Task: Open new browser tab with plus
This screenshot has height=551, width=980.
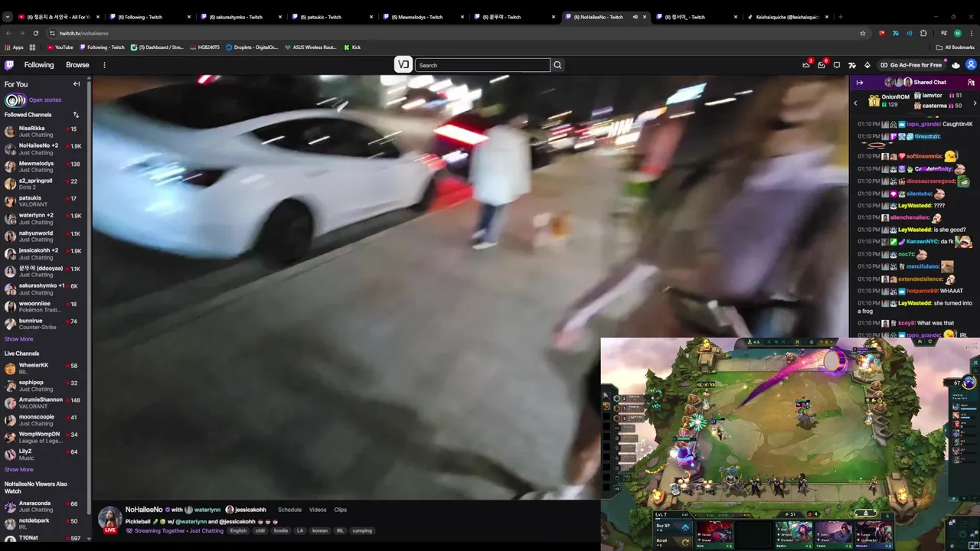Action: tap(840, 17)
